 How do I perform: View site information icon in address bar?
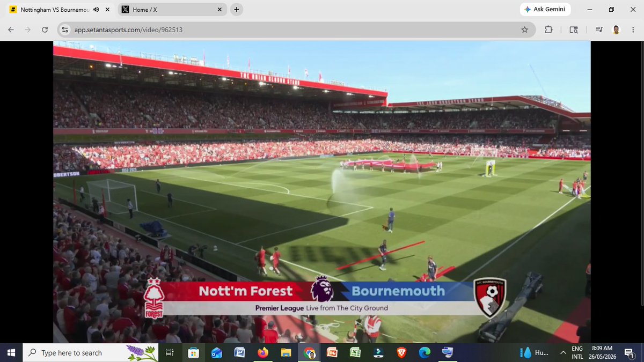[x=65, y=30]
